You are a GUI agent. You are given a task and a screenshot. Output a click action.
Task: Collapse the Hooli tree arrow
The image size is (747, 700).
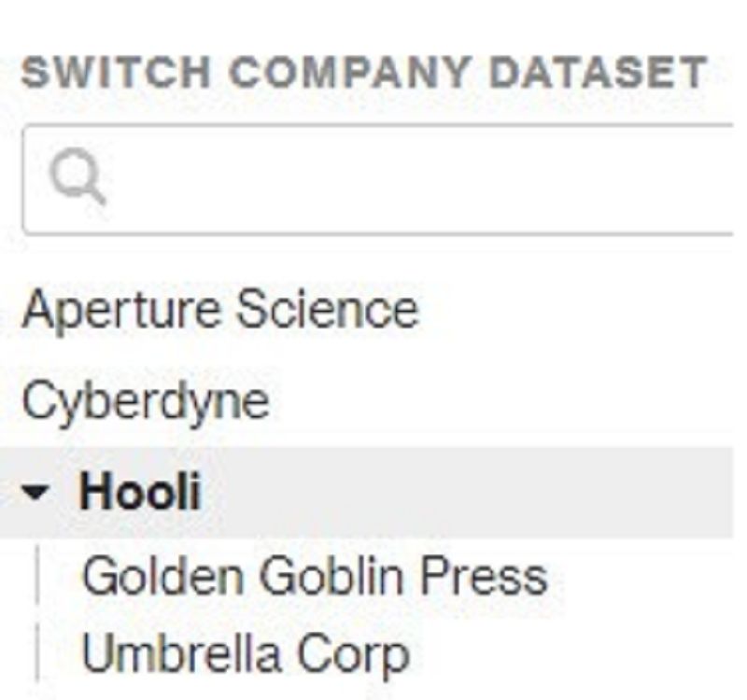coord(36,492)
